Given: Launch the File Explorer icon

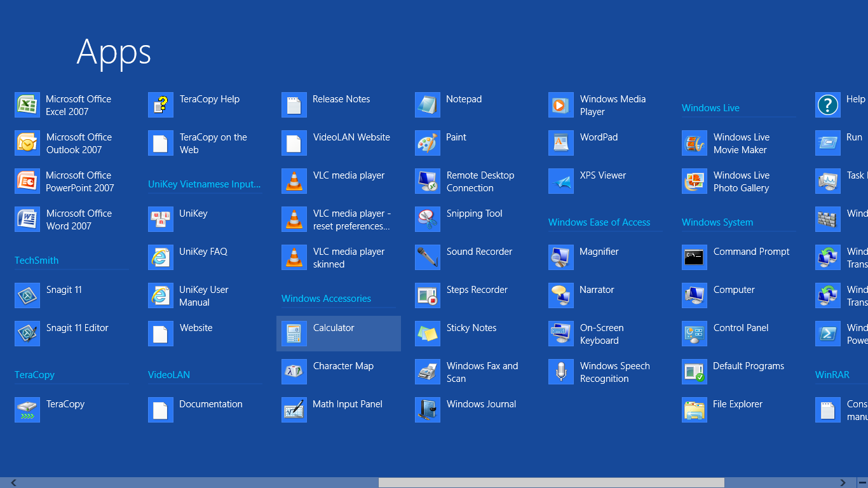Looking at the screenshot, I should [x=695, y=410].
